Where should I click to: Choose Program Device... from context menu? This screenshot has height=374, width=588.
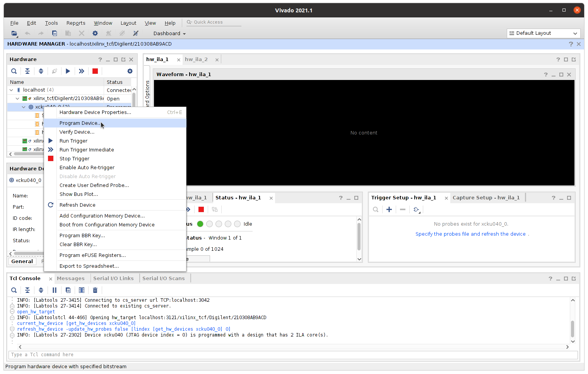point(115,123)
